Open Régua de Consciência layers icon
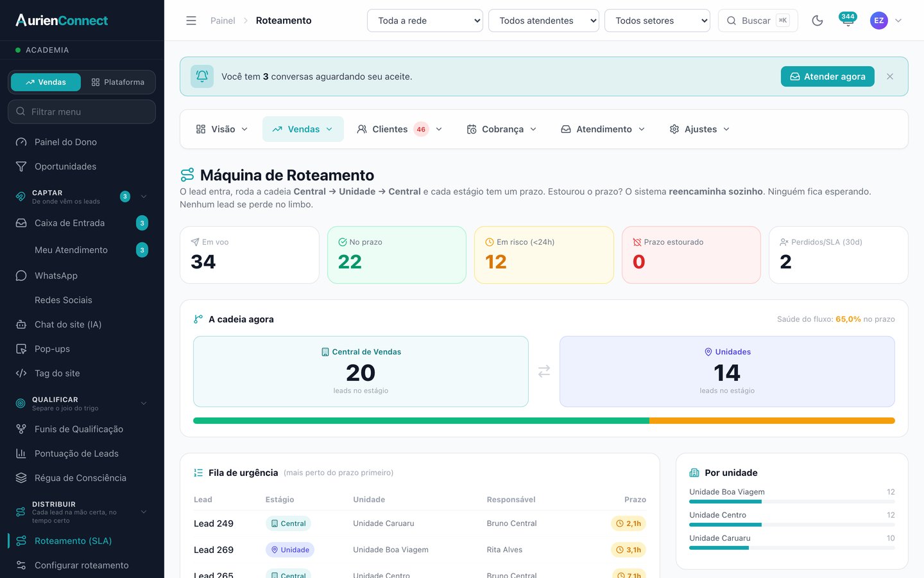The width and height of the screenshot is (924, 578). point(21,478)
